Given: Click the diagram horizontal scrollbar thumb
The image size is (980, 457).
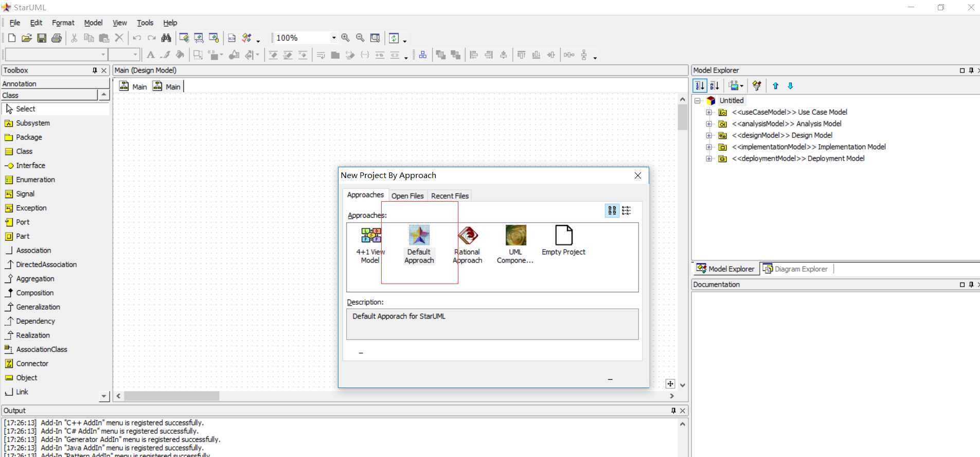Looking at the screenshot, I should click(172, 396).
